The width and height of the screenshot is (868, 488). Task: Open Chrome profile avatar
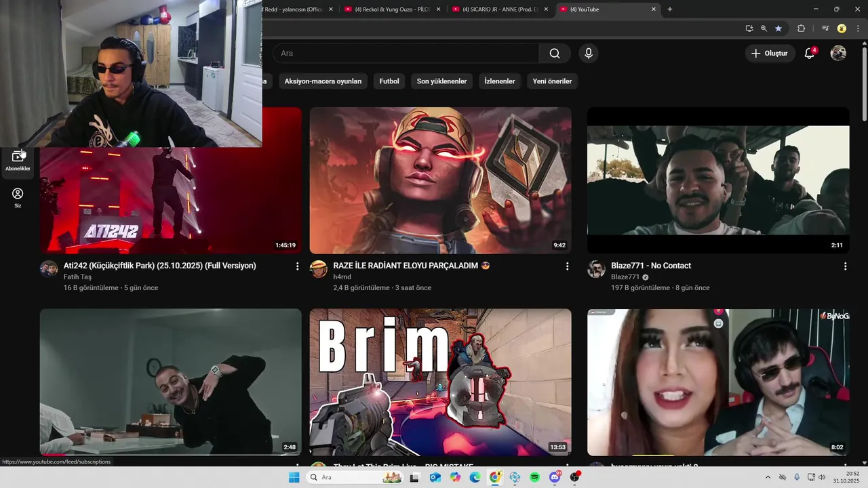(842, 28)
